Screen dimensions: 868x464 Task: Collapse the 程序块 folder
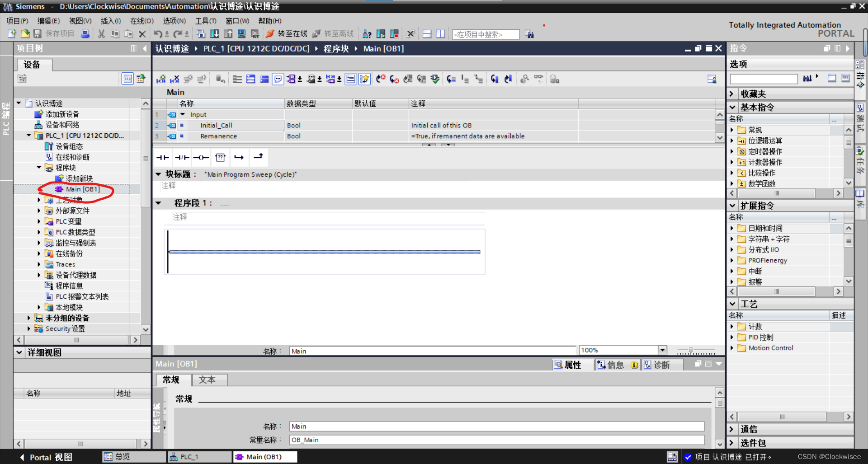click(x=39, y=167)
